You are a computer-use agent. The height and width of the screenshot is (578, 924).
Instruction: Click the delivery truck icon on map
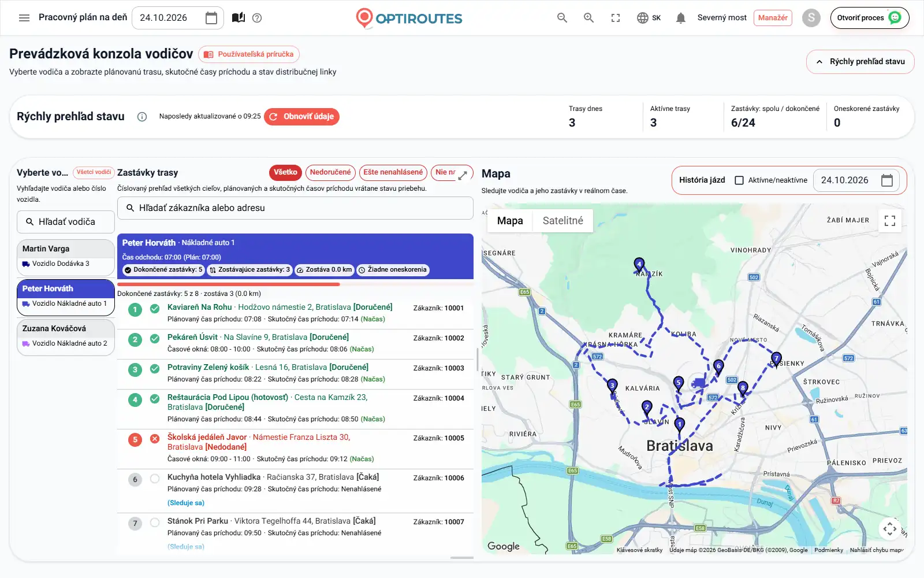(x=699, y=383)
